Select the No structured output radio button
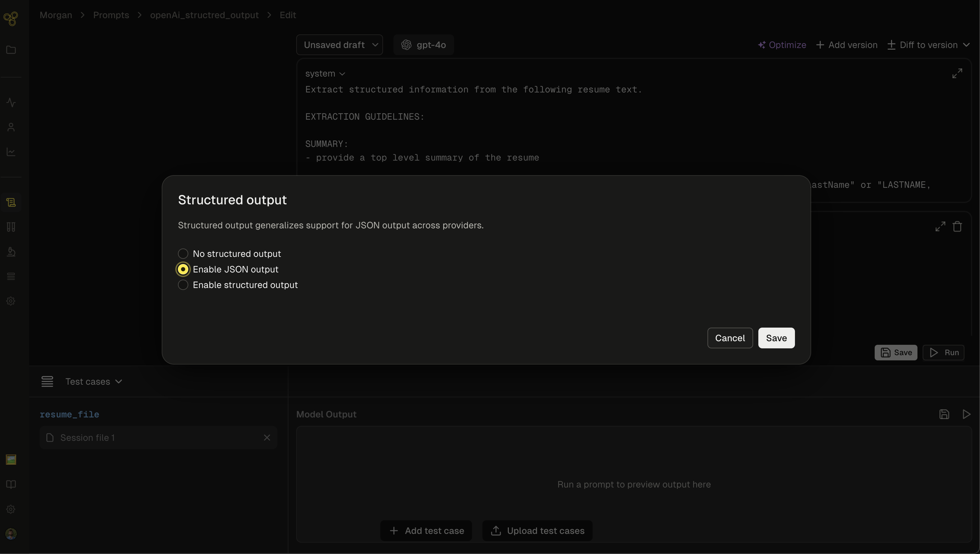This screenshot has height=554, width=980. 183,254
